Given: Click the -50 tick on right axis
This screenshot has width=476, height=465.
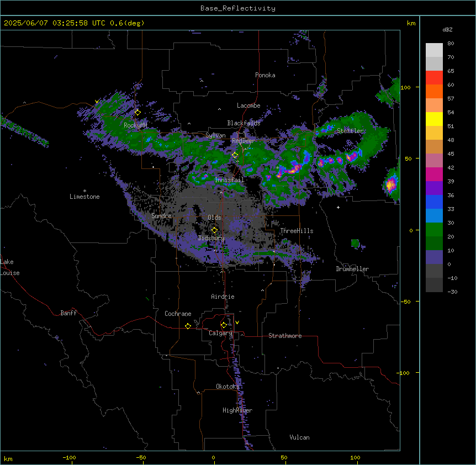Looking at the screenshot, I should click(405, 302).
